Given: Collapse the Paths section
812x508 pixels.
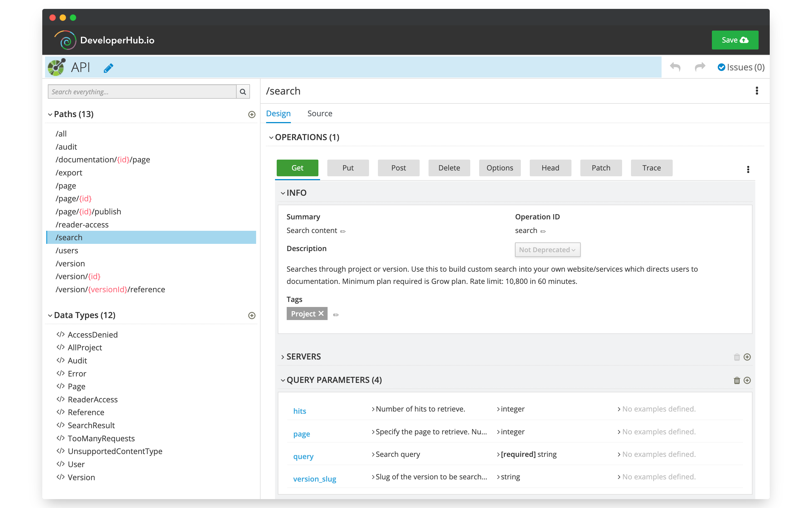Looking at the screenshot, I should (50, 115).
